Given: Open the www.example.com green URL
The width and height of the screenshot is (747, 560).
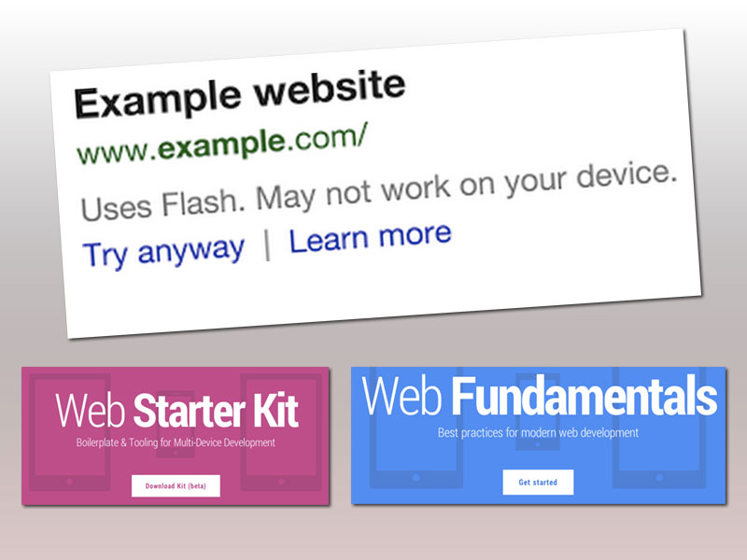Looking at the screenshot, I should (222, 143).
